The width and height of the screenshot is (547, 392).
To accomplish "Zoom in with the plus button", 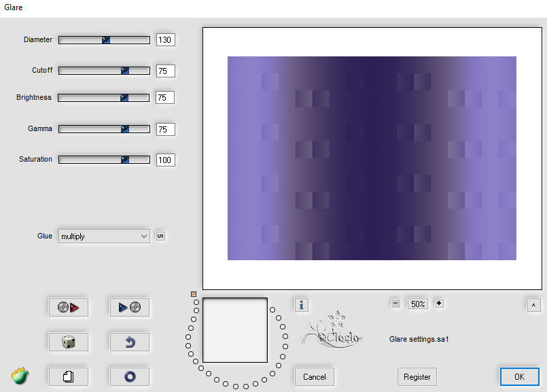I will (x=439, y=304).
